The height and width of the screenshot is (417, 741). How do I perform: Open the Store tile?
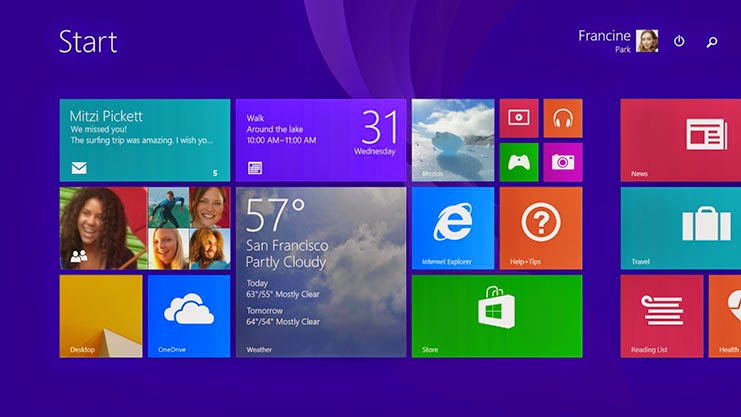pos(497,316)
